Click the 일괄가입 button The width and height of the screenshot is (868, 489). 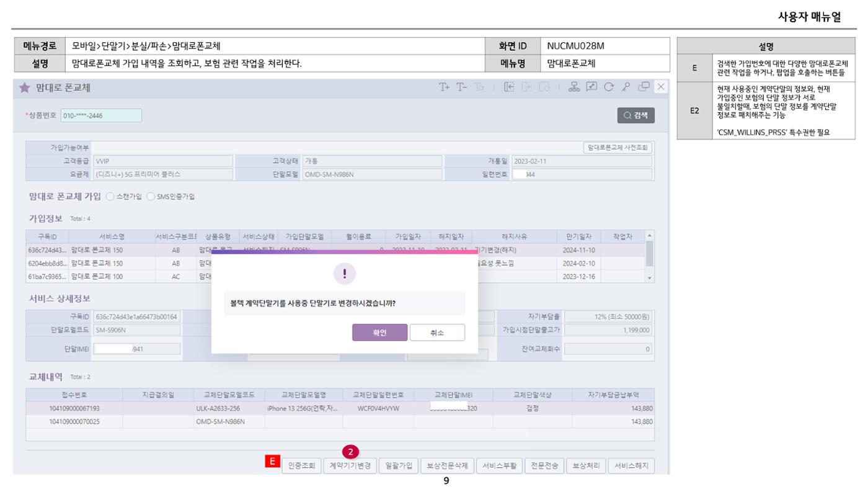coord(399,466)
